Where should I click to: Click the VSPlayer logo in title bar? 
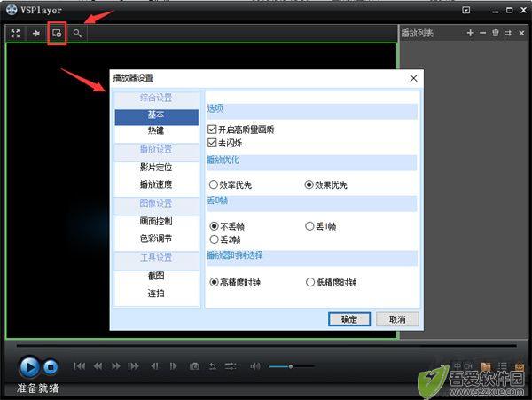click(12, 10)
